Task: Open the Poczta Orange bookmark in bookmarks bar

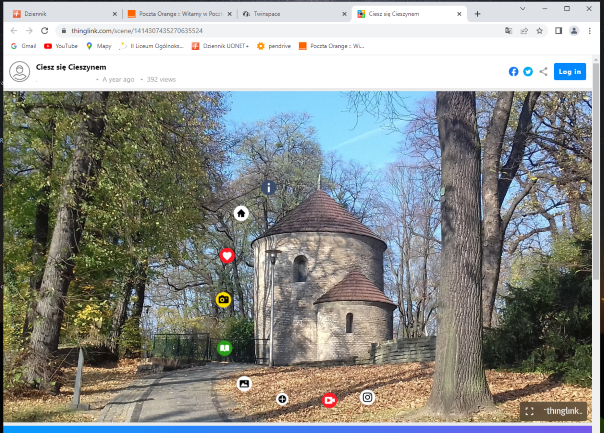Action: click(x=332, y=46)
